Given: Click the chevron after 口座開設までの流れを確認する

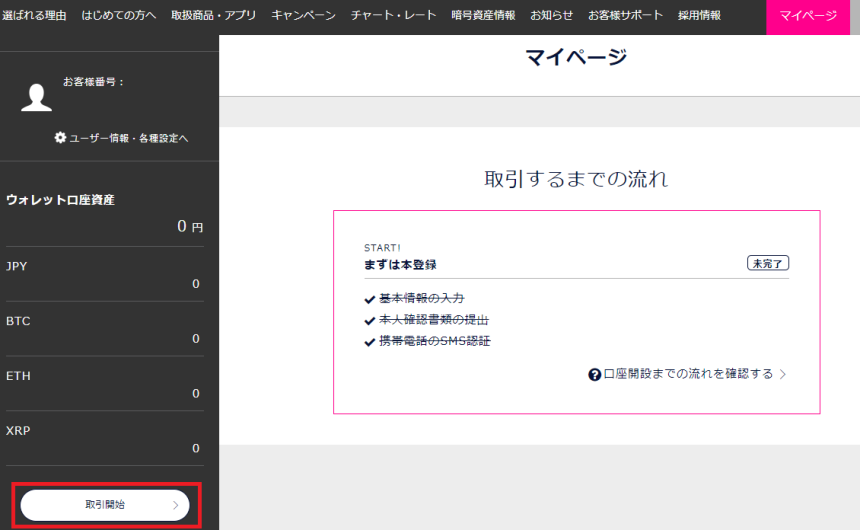Looking at the screenshot, I should (783, 374).
